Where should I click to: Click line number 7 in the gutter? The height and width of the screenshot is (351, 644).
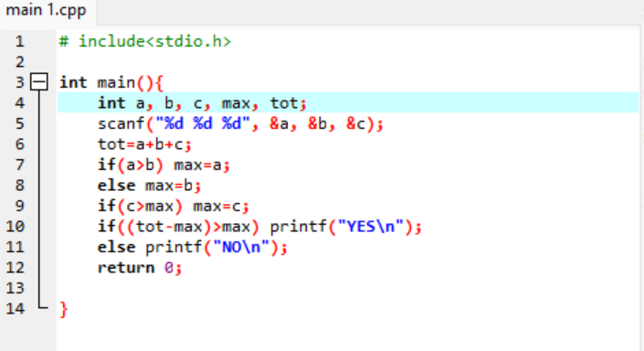pos(20,165)
